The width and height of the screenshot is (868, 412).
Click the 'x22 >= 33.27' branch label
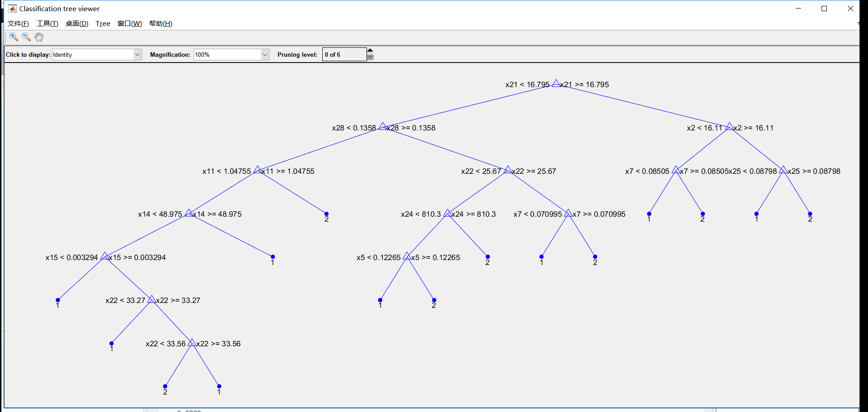(x=178, y=300)
